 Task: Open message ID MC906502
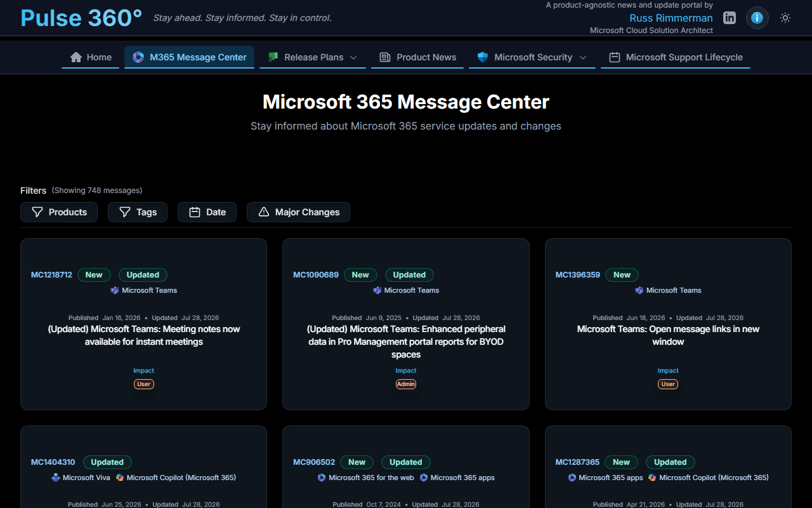click(x=314, y=462)
